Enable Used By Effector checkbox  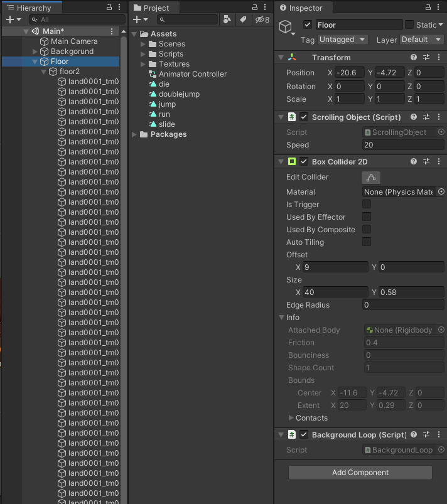tap(367, 217)
